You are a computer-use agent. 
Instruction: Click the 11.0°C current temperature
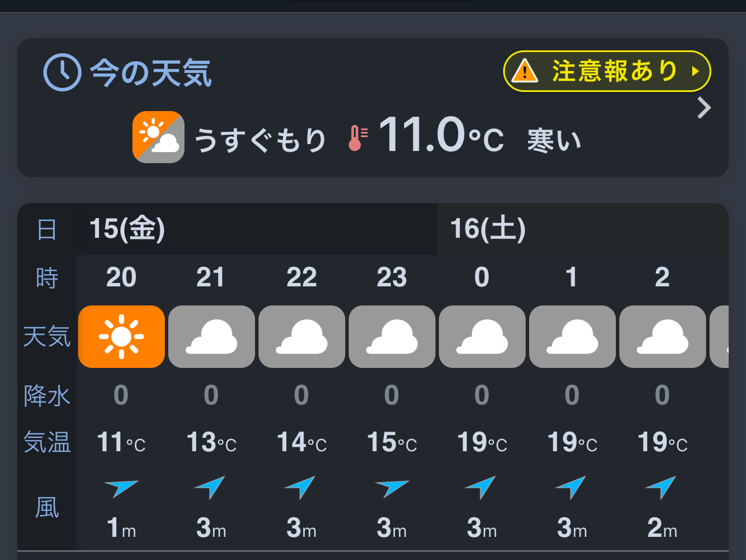pos(441,136)
